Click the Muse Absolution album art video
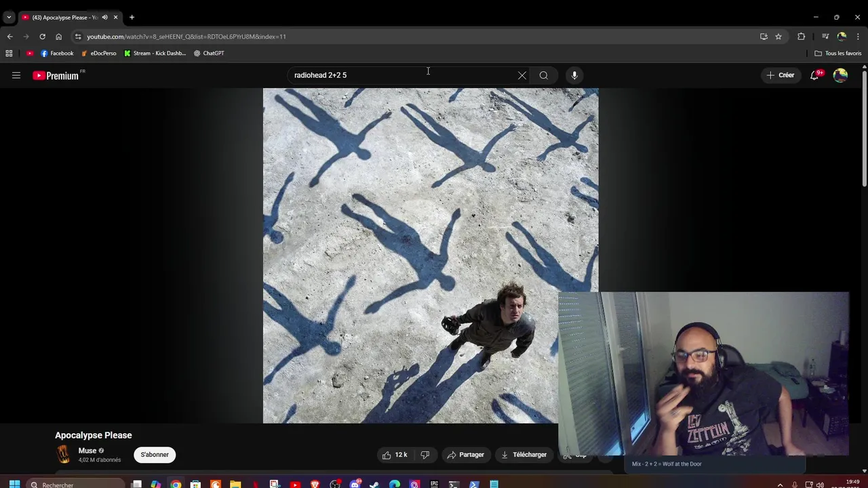The height and width of the screenshot is (488, 868). (431, 256)
